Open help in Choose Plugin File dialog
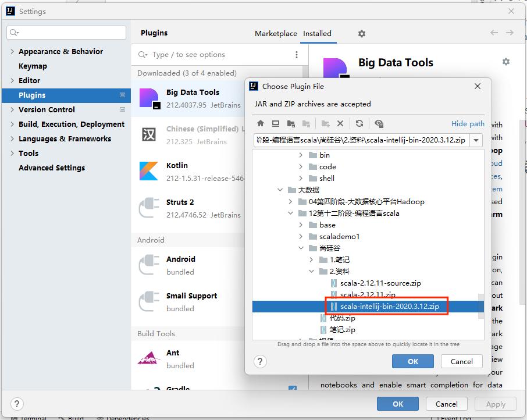 point(260,361)
